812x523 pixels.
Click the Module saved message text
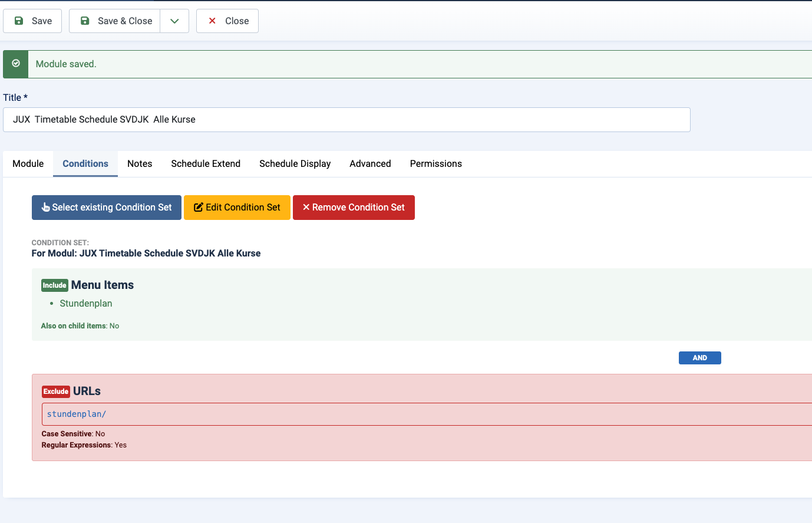coord(66,64)
